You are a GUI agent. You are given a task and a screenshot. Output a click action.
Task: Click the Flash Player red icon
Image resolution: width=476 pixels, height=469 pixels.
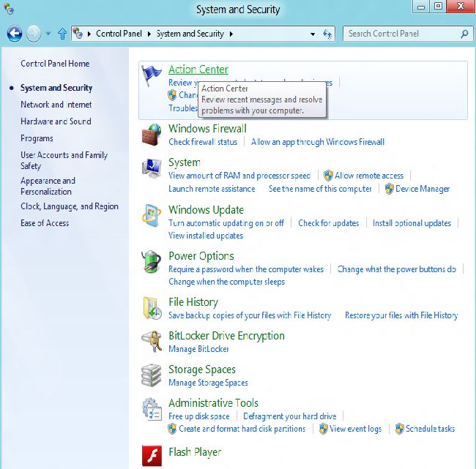[152, 455]
